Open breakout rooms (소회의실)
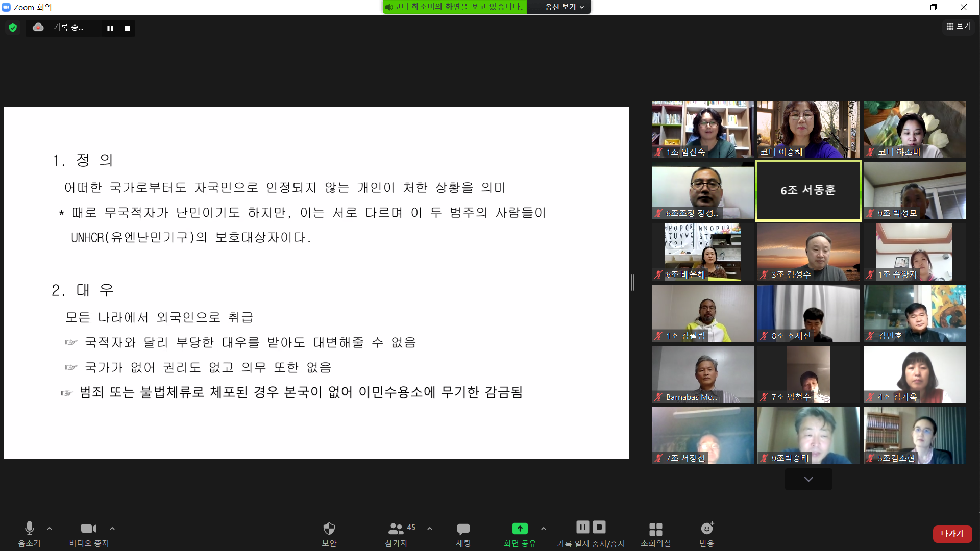 coord(655,529)
